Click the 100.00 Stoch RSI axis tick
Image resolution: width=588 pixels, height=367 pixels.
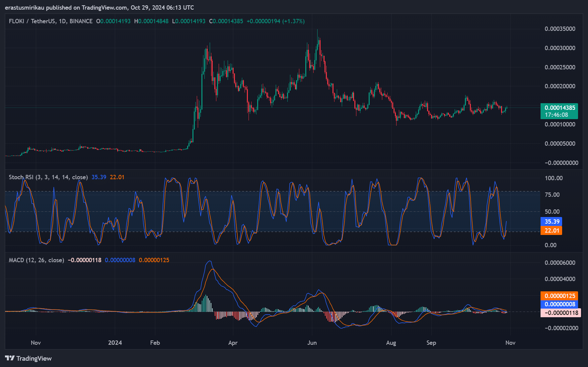pos(553,178)
